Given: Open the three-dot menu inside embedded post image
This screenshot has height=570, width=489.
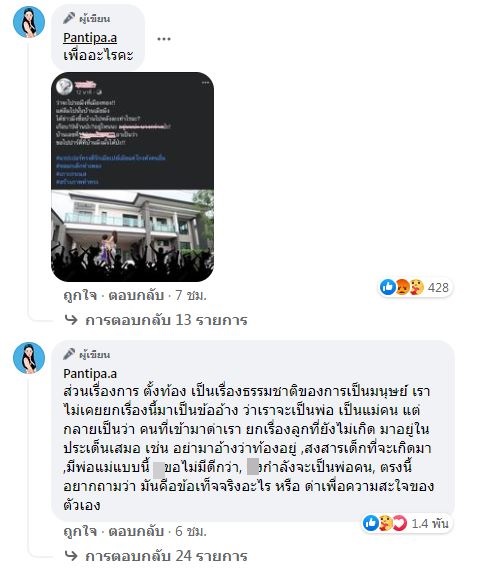Looking at the screenshot, I should pyautogui.click(x=205, y=83).
